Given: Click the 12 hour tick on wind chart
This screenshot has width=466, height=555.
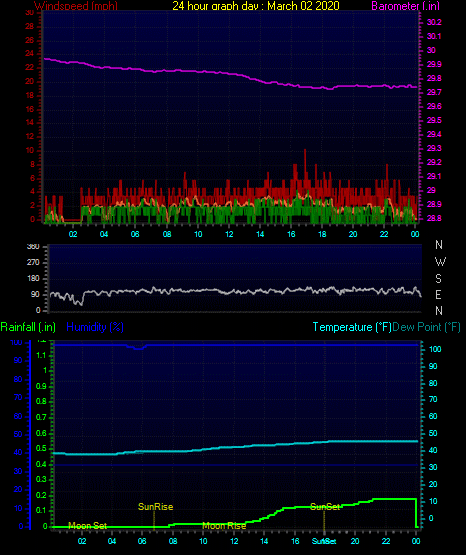Looking at the screenshot, I should tap(229, 234).
